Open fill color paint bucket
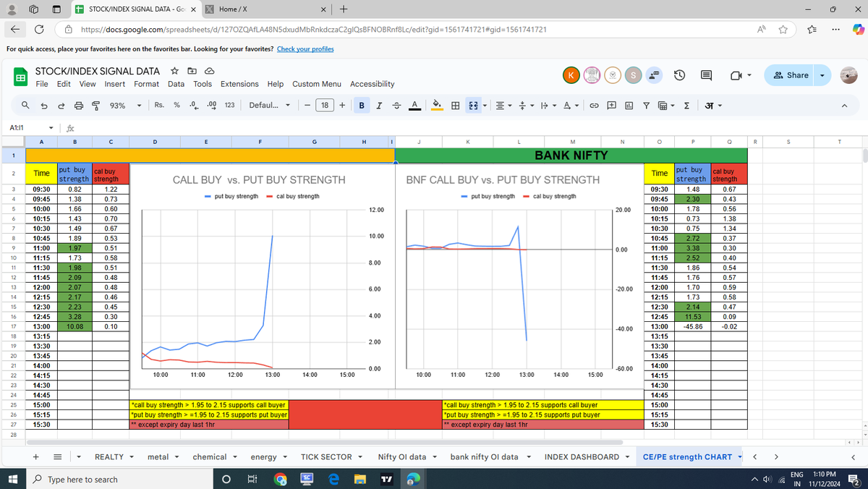Screen dimensions: 868x489 [438, 106]
